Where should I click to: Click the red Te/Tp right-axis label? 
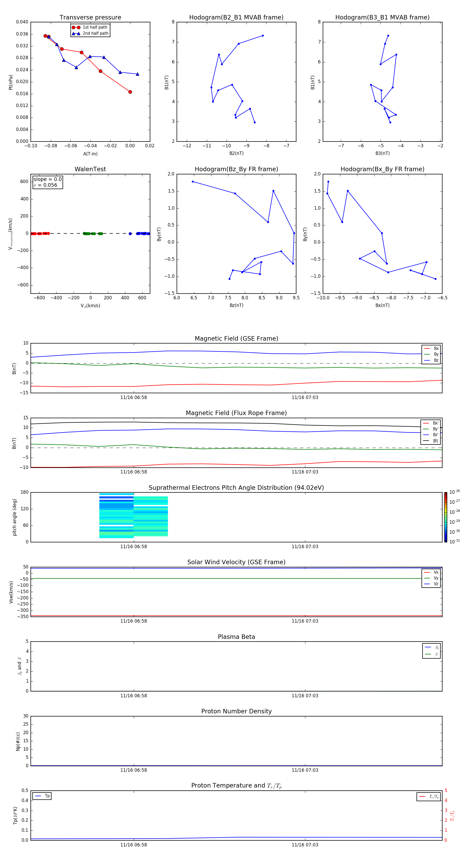453,815
